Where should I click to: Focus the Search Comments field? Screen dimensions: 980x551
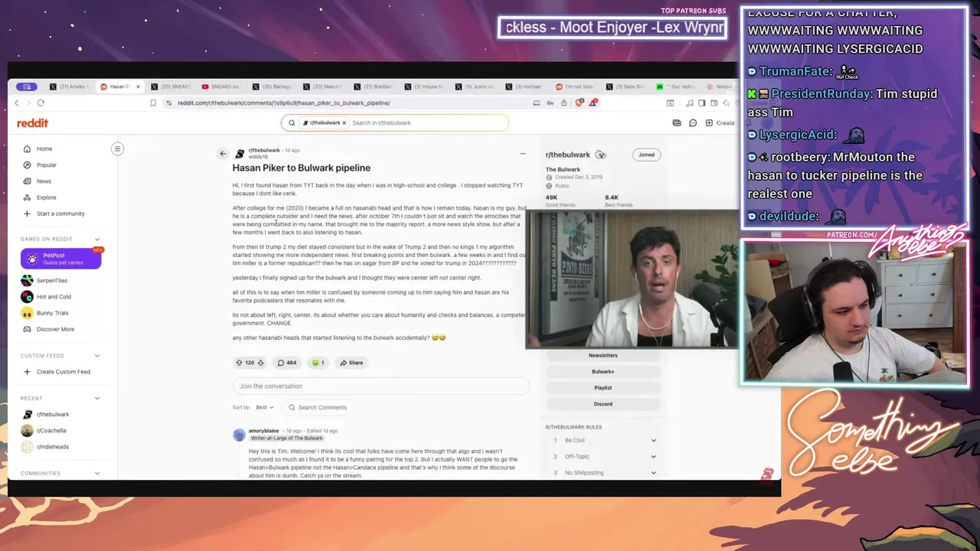[x=318, y=407]
